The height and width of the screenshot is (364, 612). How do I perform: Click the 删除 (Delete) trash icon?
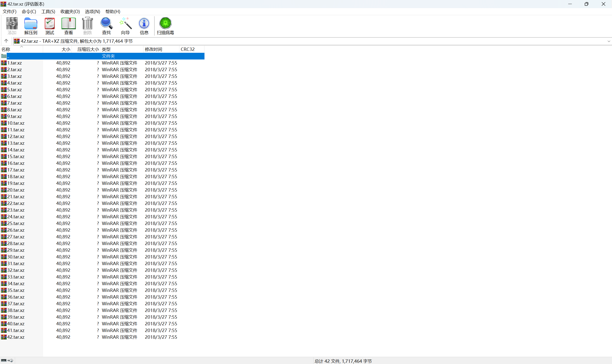[88, 26]
